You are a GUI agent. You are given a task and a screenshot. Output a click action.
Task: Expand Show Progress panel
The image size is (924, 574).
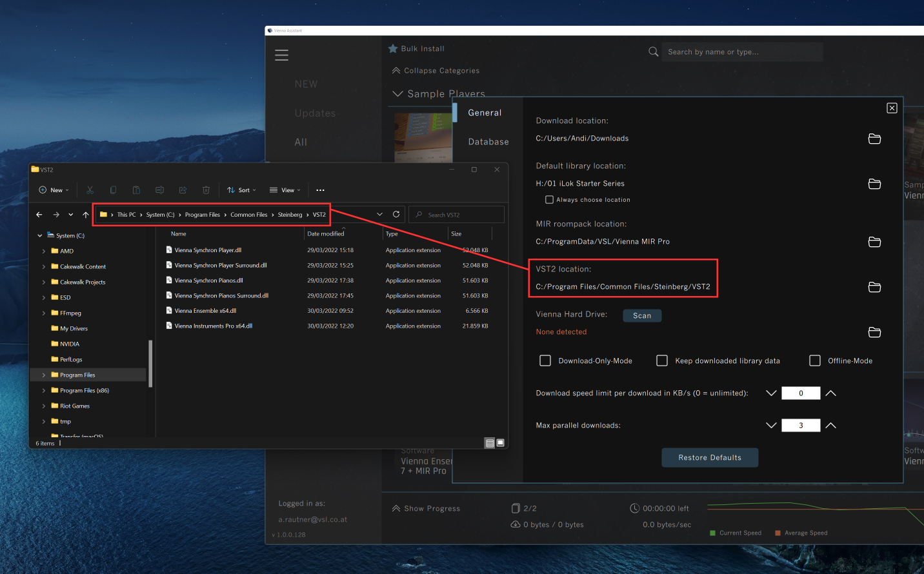(x=426, y=508)
